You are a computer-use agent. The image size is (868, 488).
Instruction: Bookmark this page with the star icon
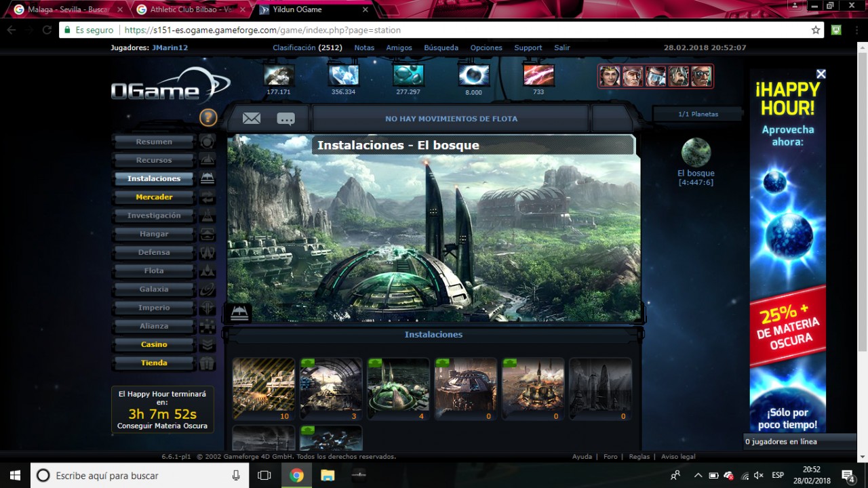(816, 30)
